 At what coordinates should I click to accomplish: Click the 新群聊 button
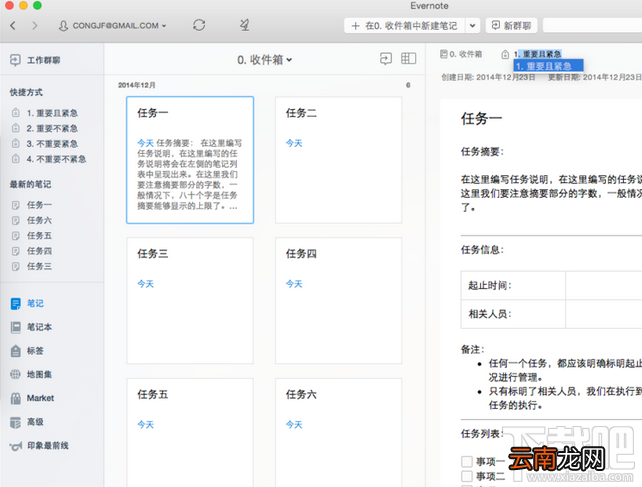[x=511, y=26]
